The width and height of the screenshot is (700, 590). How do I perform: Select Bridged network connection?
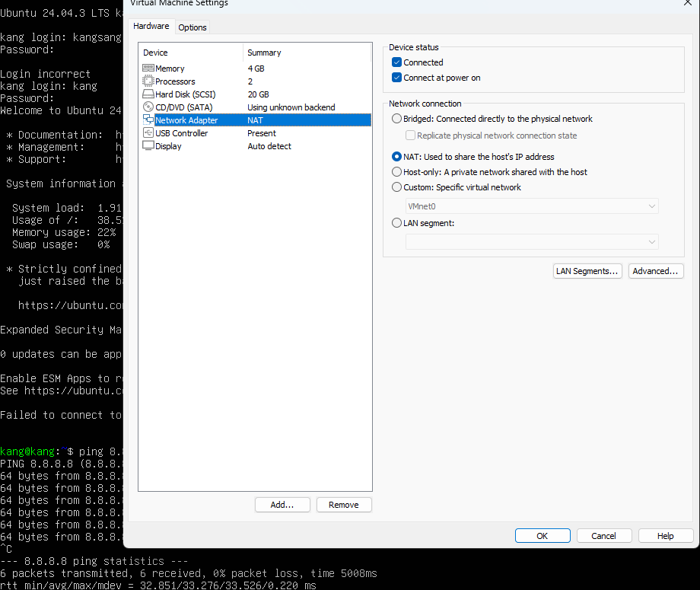396,118
